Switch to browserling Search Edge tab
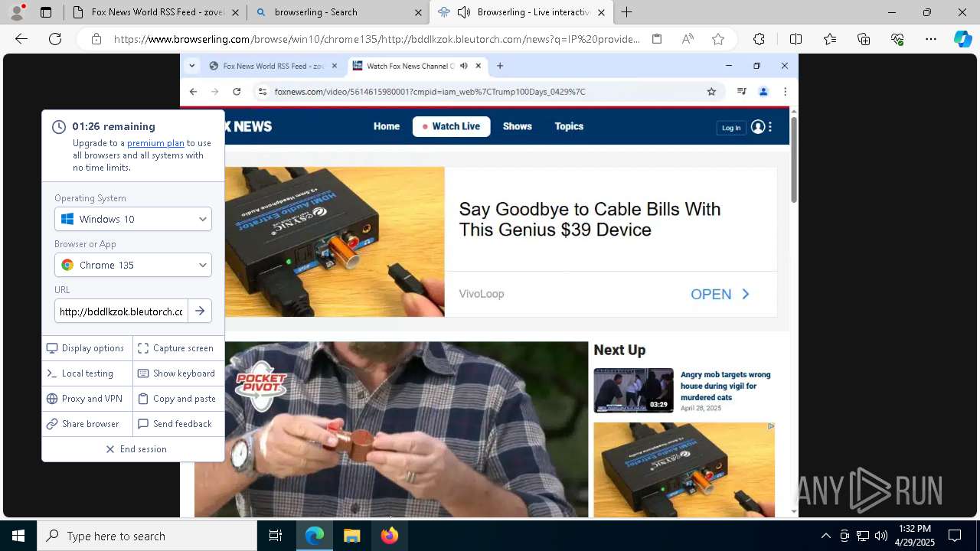The width and height of the screenshot is (980, 551). [338, 12]
